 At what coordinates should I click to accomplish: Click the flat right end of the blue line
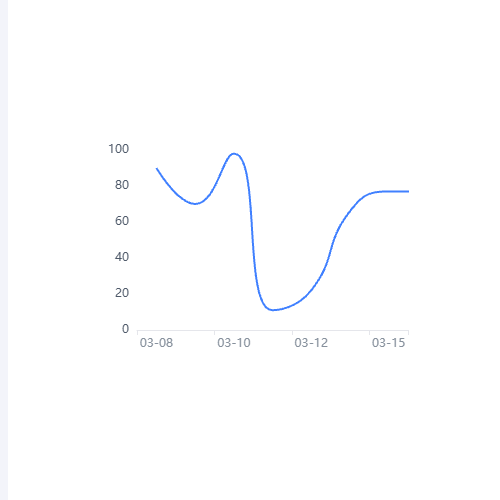tap(395, 191)
